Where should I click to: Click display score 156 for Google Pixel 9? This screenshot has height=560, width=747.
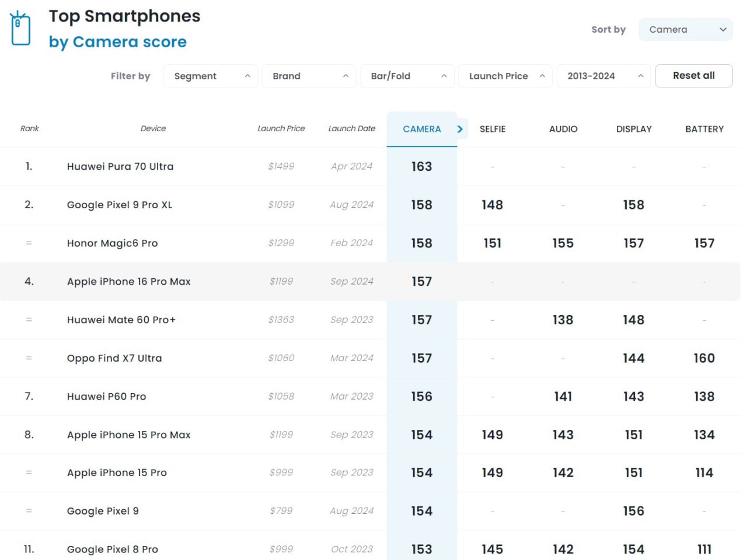(x=634, y=511)
